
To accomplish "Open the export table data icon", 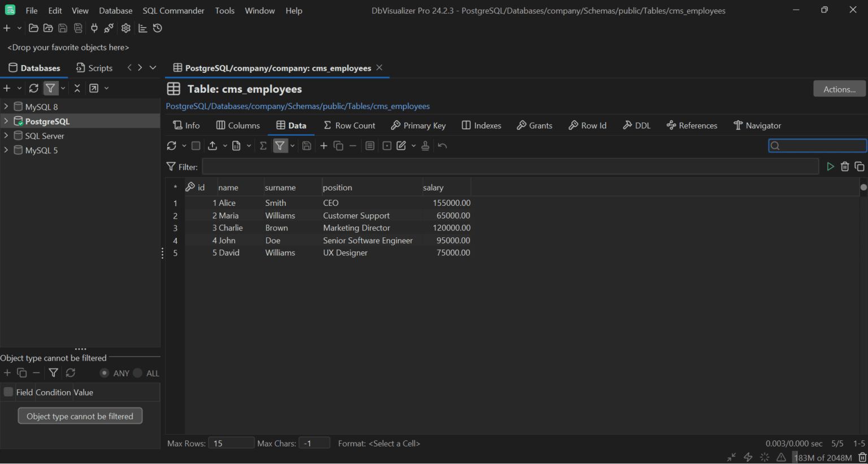I will coord(212,145).
